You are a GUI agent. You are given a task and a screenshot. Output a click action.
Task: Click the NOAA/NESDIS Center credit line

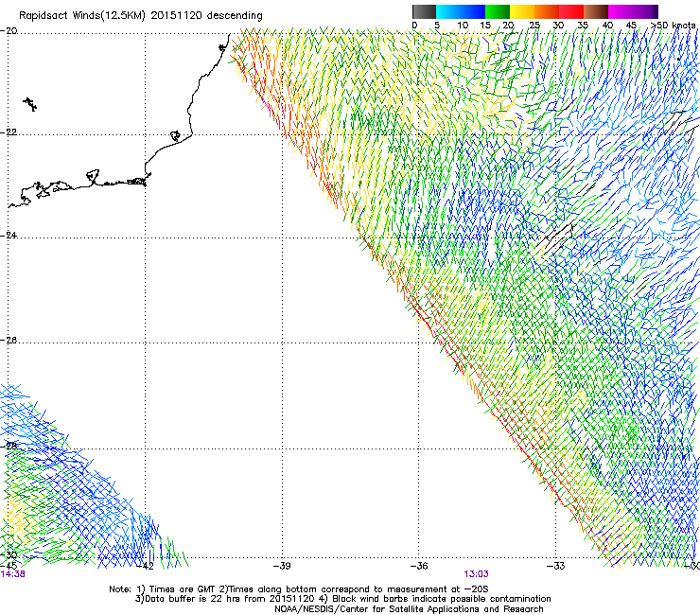(409, 609)
